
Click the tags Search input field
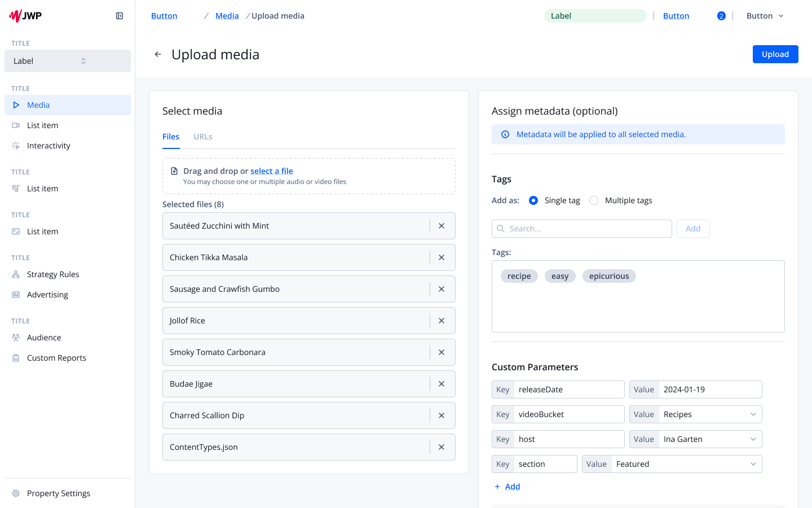click(586, 229)
